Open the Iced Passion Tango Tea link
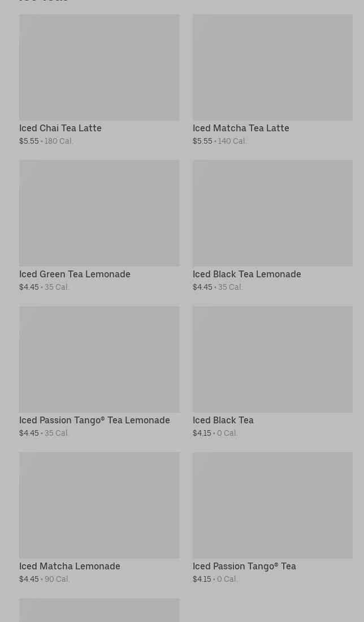This screenshot has width=364, height=622. pyautogui.click(x=244, y=567)
